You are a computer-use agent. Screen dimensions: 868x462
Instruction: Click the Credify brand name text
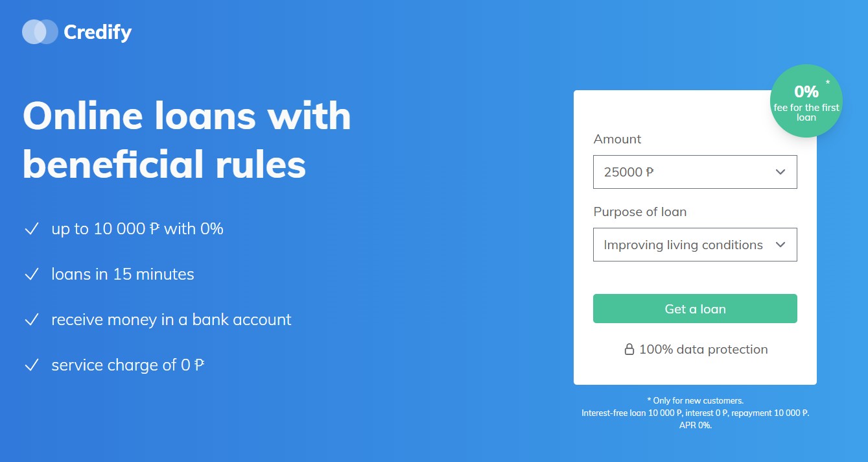tap(97, 32)
